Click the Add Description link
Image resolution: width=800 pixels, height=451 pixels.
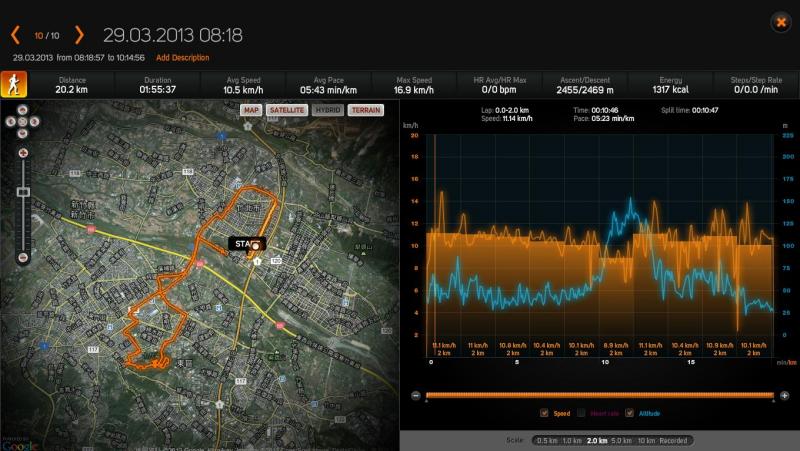point(183,58)
